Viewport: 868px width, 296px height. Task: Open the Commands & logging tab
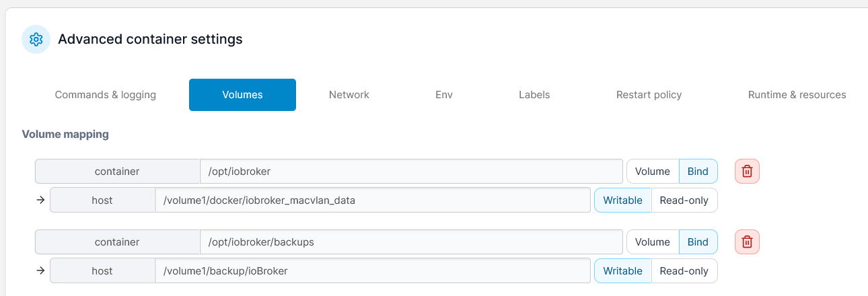[106, 95]
